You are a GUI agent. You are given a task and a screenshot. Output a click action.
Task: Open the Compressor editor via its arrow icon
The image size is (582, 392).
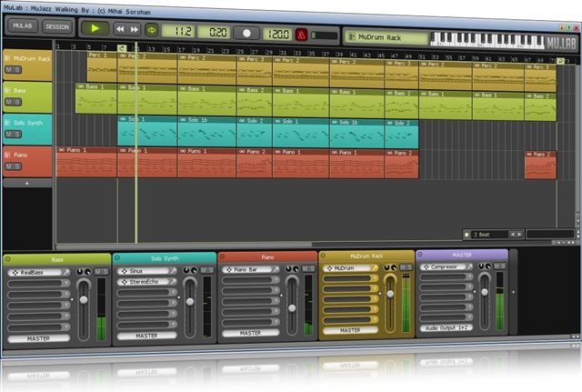coord(469,266)
